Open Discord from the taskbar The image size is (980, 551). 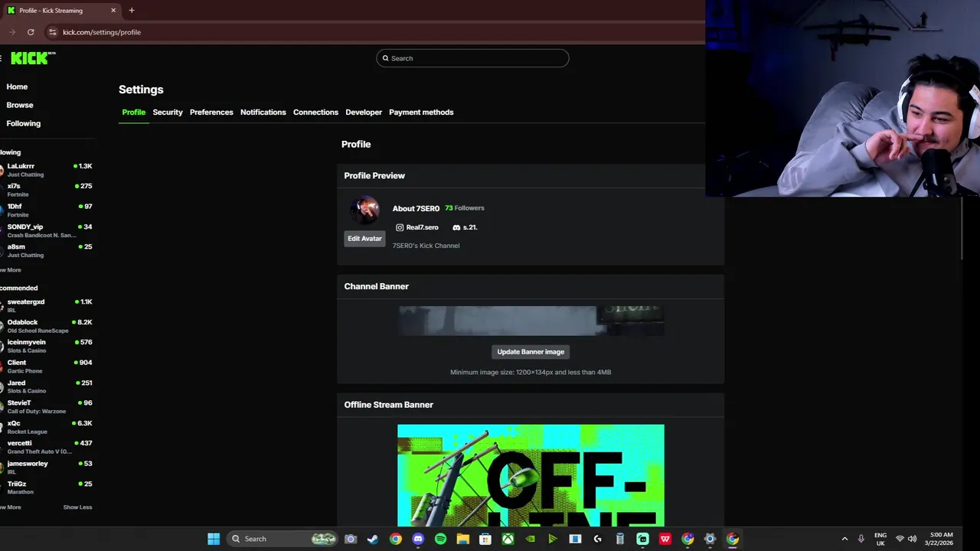418,539
